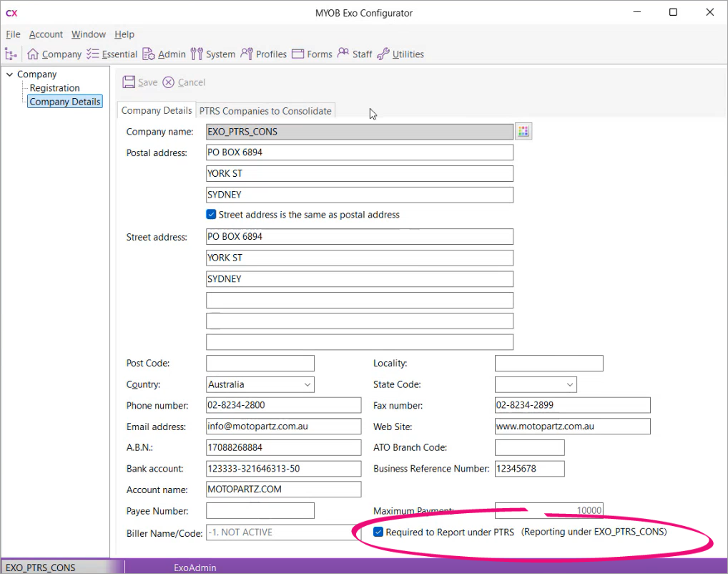The image size is (728, 574).
Task: Open the System toolbar section
Action: tap(213, 54)
